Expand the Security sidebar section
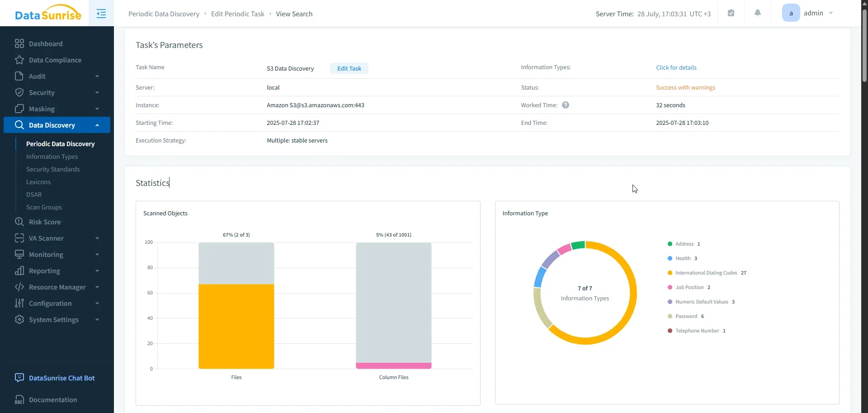This screenshot has width=868, height=413. 41,92
